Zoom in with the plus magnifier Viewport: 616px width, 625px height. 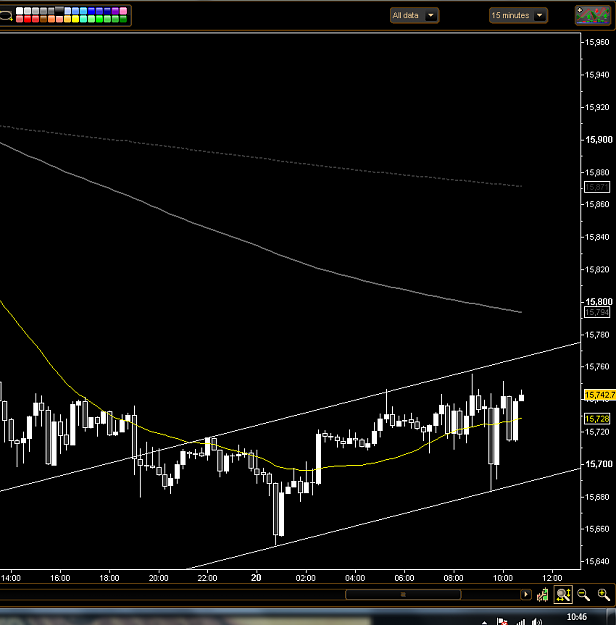click(604, 595)
